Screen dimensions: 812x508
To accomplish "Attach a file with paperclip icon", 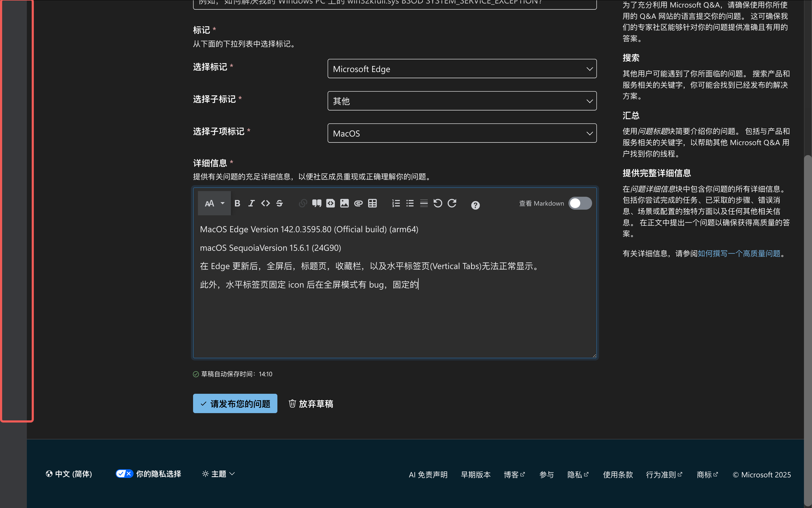I will [358, 203].
